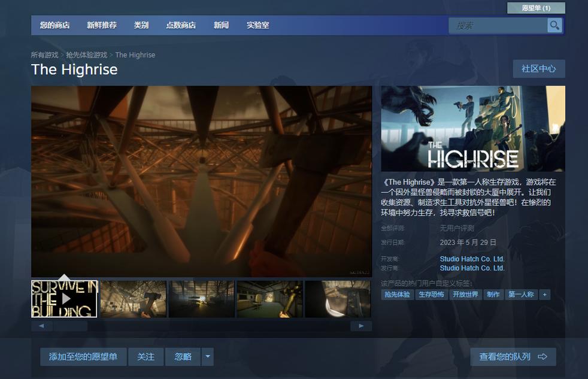Play the Survive in the Building trailer thumbnail
This screenshot has height=379, width=588.
tap(64, 299)
